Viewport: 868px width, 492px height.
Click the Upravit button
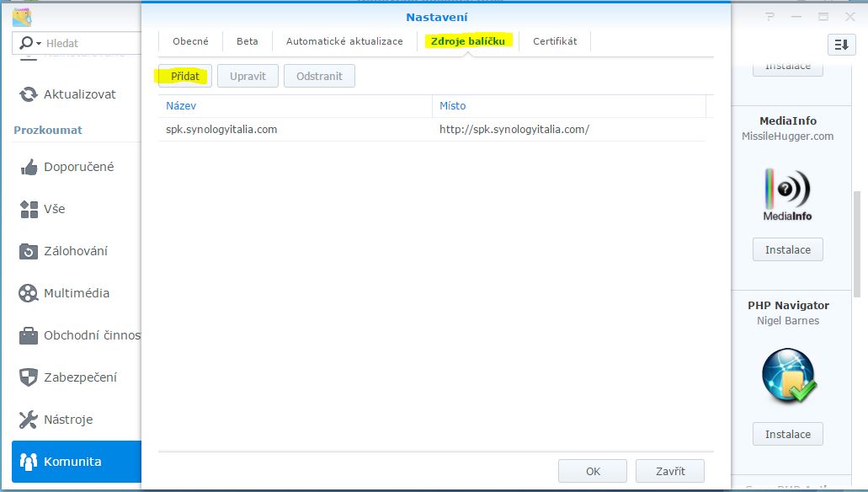coord(248,76)
